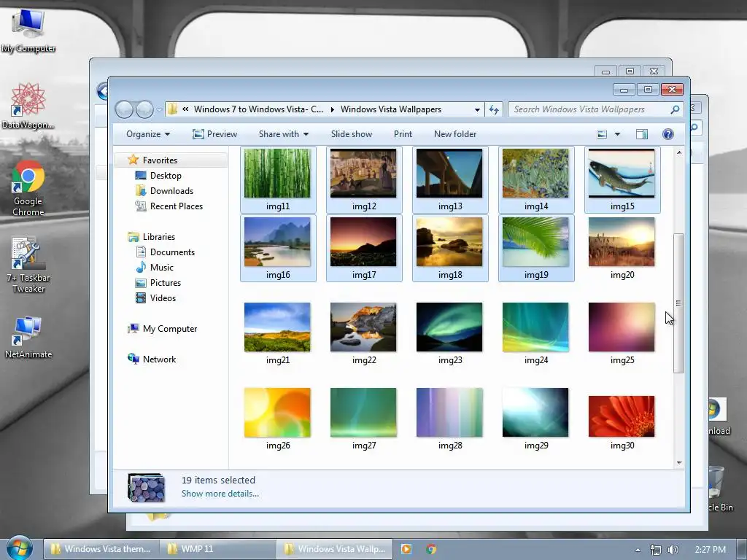Expand the view options dropdown arrow

pyautogui.click(x=617, y=134)
